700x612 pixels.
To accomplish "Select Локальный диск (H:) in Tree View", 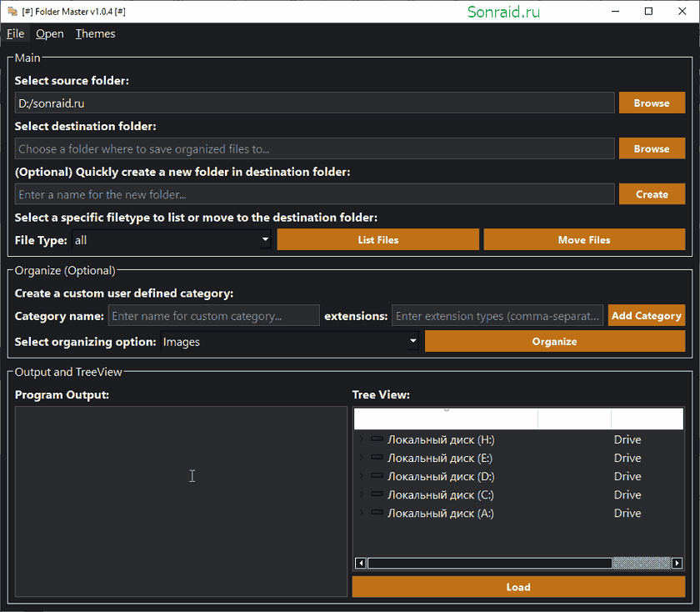I will tap(441, 439).
